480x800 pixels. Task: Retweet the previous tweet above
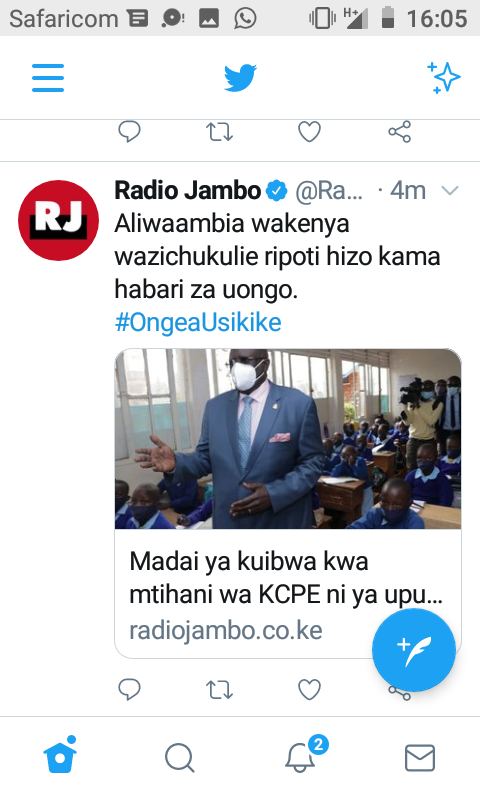(x=219, y=132)
